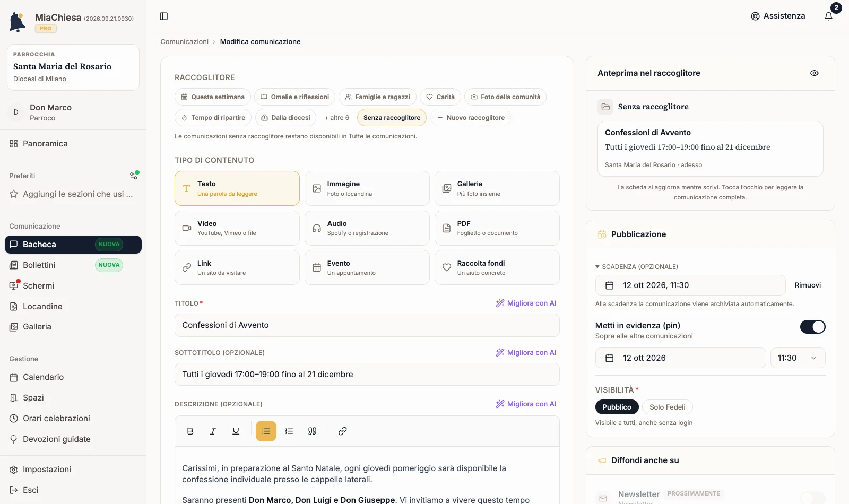Click Esci to log out
The width and height of the screenshot is (849, 504).
coord(73,490)
